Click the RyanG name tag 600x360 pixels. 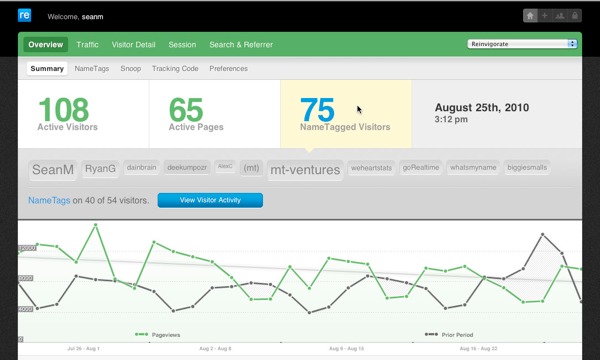[100, 169]
